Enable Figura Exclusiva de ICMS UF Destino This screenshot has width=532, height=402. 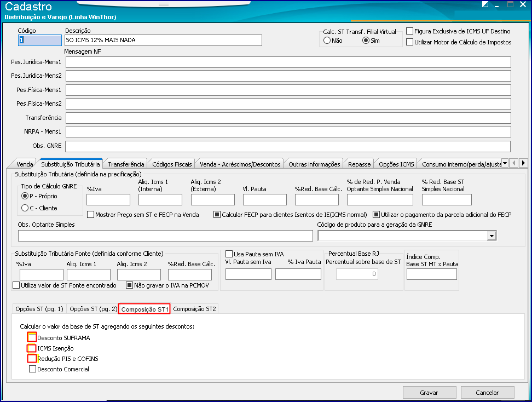(410, 31)
